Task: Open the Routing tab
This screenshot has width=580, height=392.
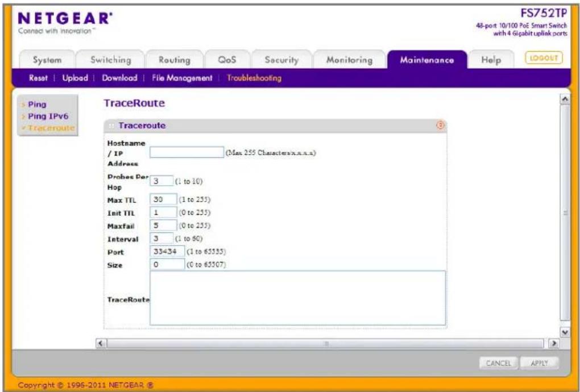Action: point(174,60)
